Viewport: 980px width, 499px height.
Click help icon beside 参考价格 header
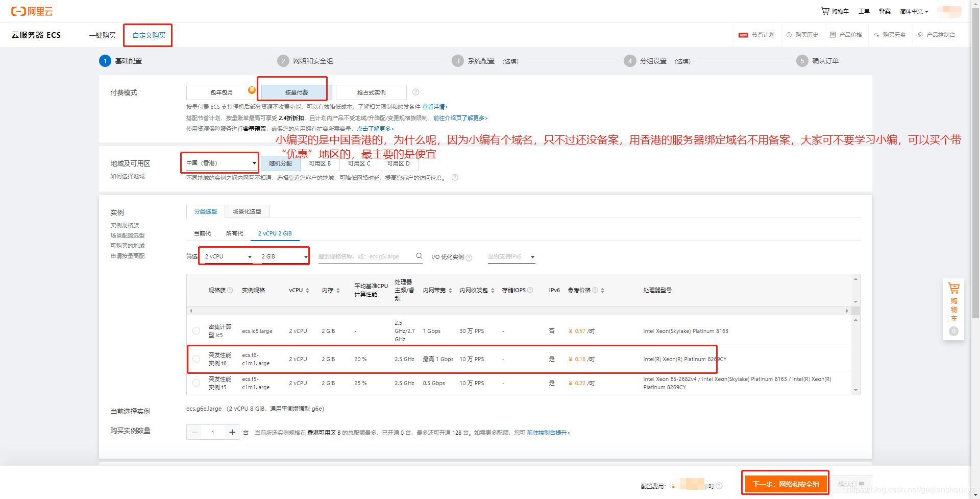tap(595, 290)
